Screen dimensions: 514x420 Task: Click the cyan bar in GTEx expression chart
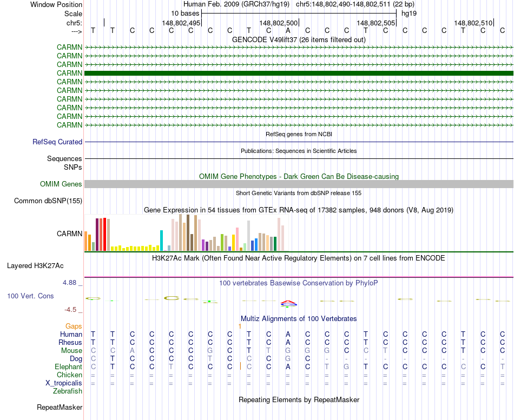click(x=161, y=241)
